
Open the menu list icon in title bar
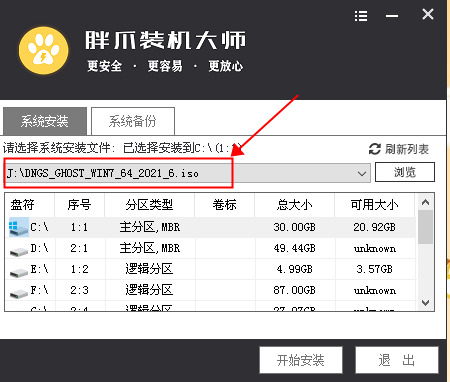tap(361, 16)
